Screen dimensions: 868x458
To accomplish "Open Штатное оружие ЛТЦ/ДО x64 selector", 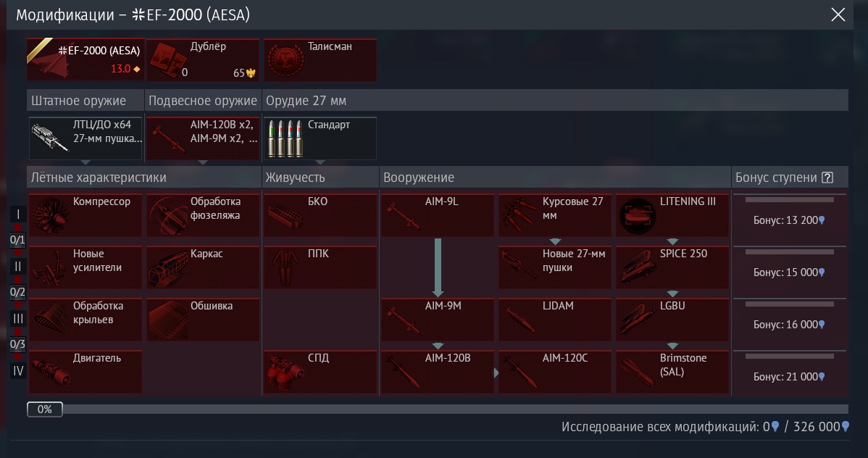I will pyautogui.click(x=85, y=138).
